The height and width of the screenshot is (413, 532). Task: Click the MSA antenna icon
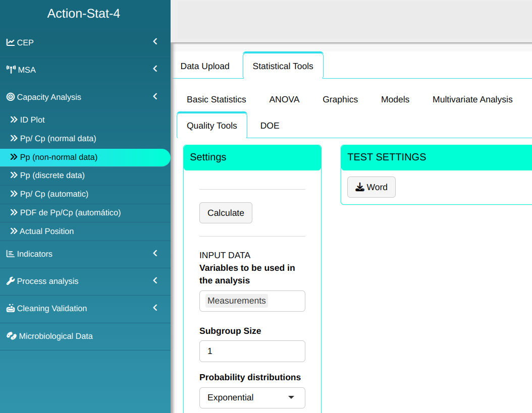coord(11,70)
